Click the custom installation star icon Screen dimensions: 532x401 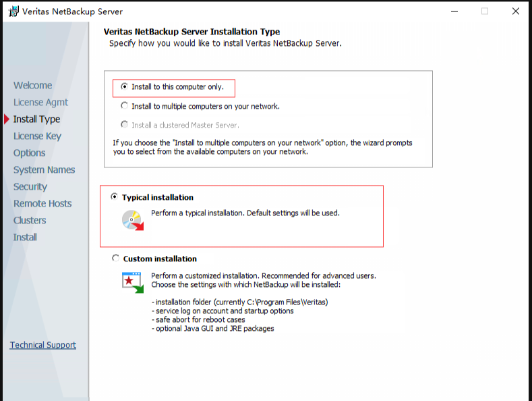click(x=133, y=282)
